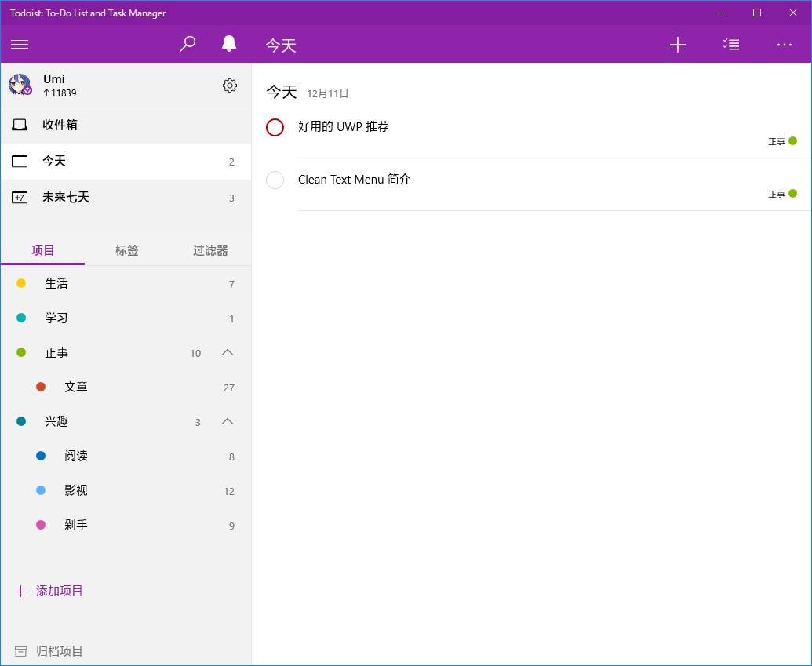The width and height of the screenshot is (812, 666).
Task: Open the notifications bell
Action: [x=229, y=45]
